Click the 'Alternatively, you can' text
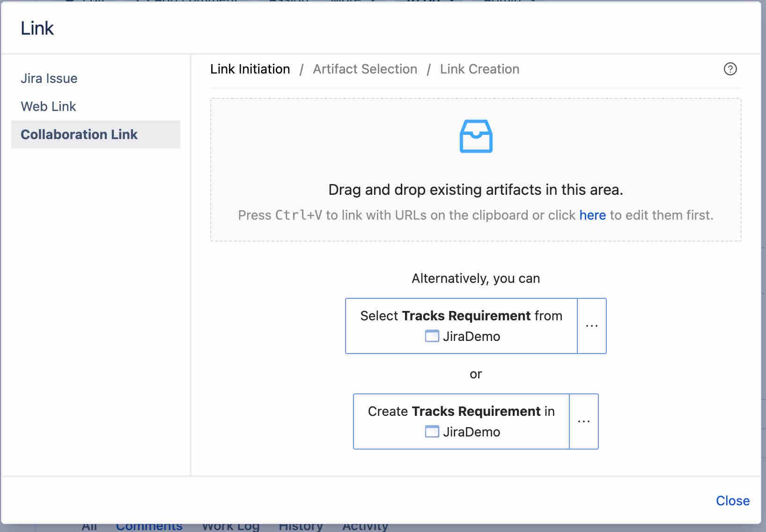Image resolution: width=766 pixels, height=532 pixels. [476, 278]
